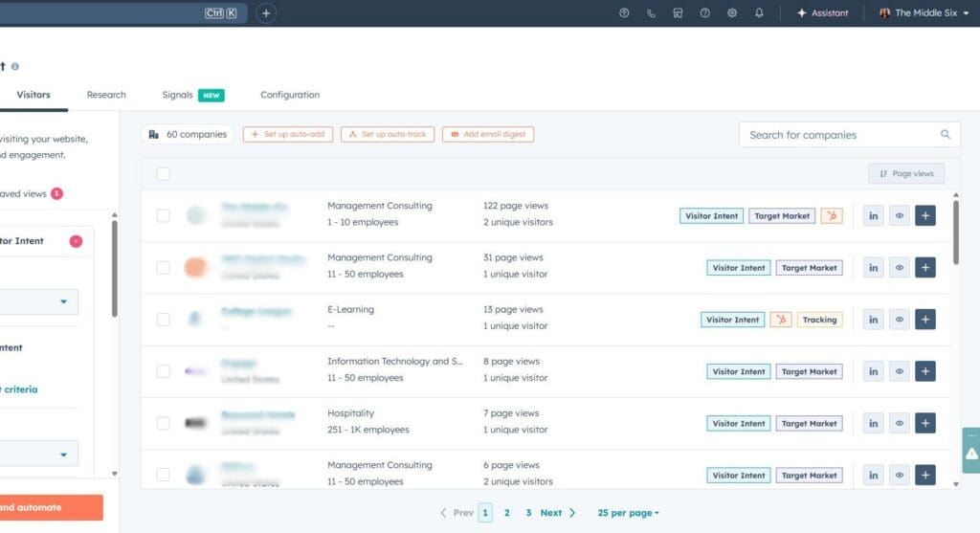Open LinkedIn for the E-Learning company
980x533 pixels.
(873, 320)
